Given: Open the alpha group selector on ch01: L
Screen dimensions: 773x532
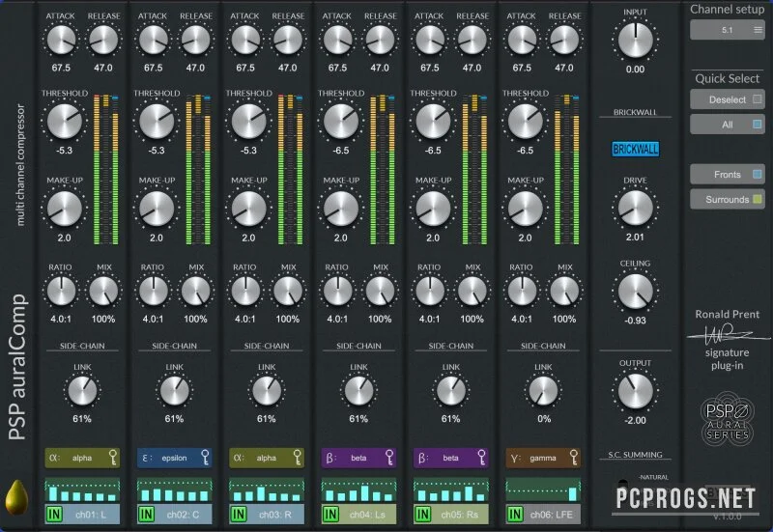Looking at the screenshot, I should coord(82,458).
